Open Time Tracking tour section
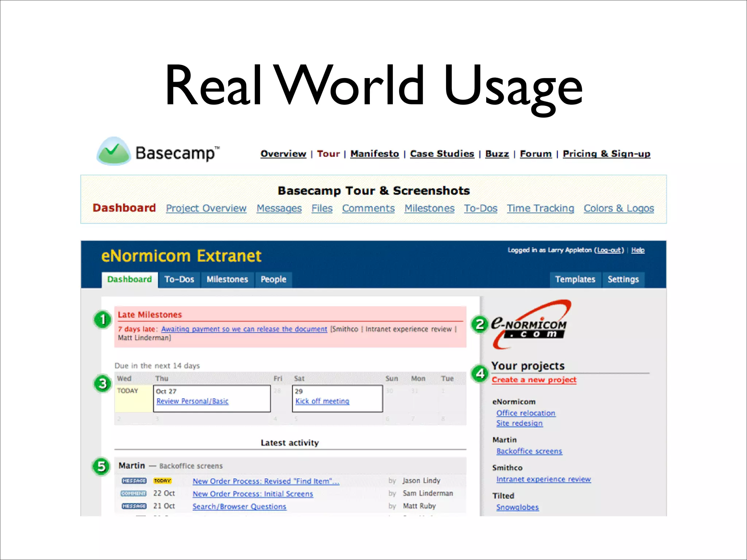The height and width of the screenshot is (560, 747). pyautogui.click(x=540, y=208)
